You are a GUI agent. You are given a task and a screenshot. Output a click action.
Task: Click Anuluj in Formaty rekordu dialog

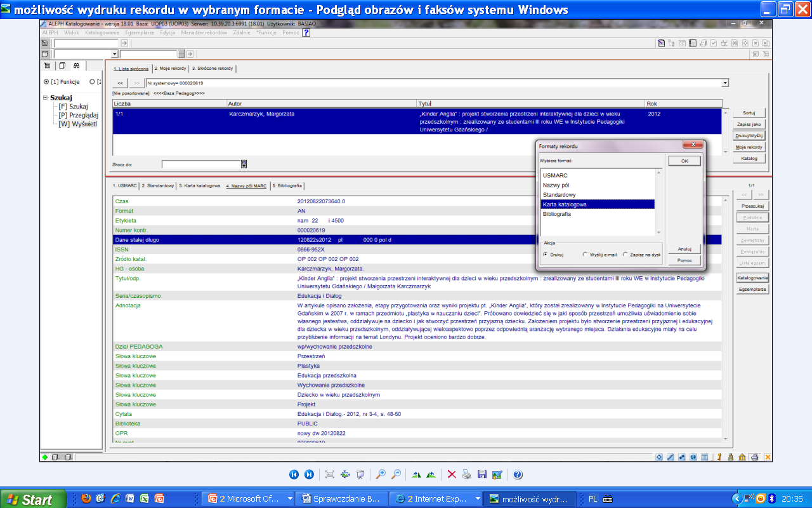pyautogui.click(x=684, y=249)
